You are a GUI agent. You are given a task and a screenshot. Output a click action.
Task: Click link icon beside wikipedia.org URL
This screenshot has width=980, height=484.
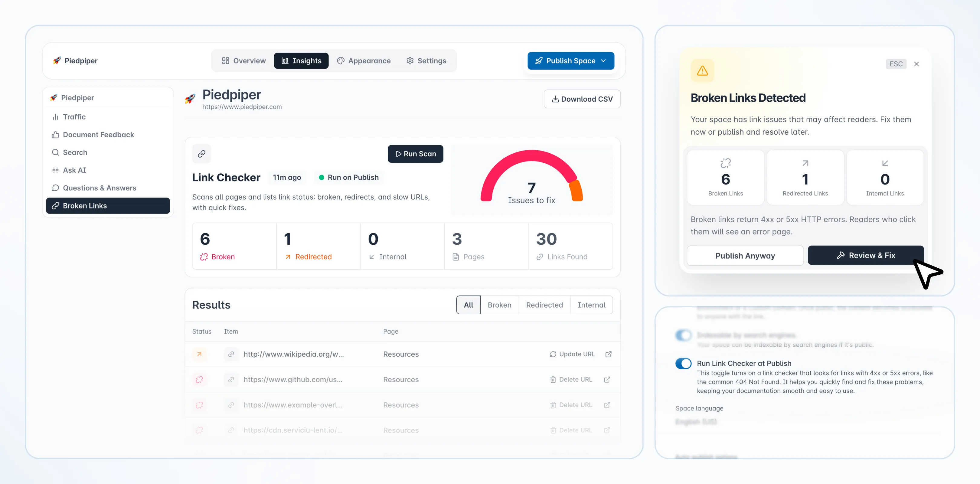(231, 354)
